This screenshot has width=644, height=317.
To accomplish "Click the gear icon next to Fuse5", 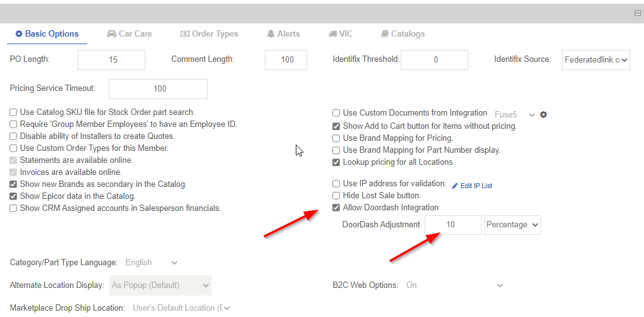I will [543, 114].
